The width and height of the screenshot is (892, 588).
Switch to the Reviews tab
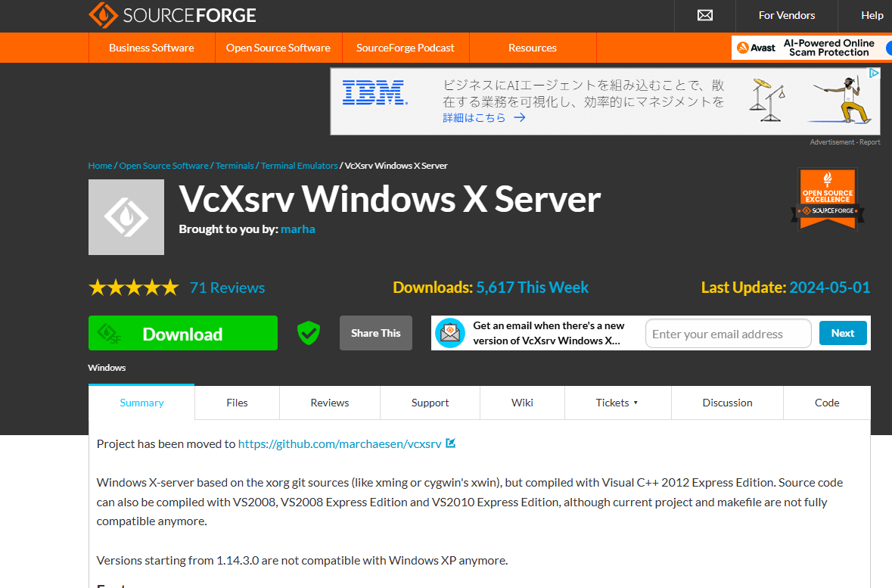tap(329, 403)
